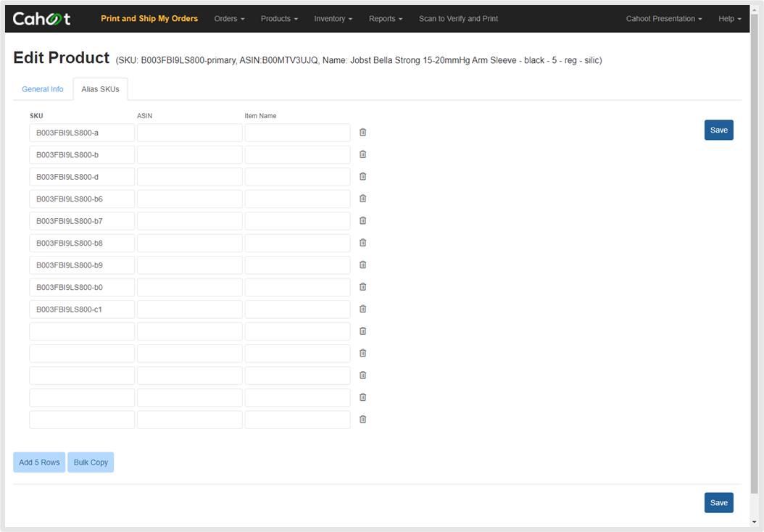This screenshot has width=764, height=532.
Task: Click SKU field containing B003FBI9LS800-b6
Action: 82,199
